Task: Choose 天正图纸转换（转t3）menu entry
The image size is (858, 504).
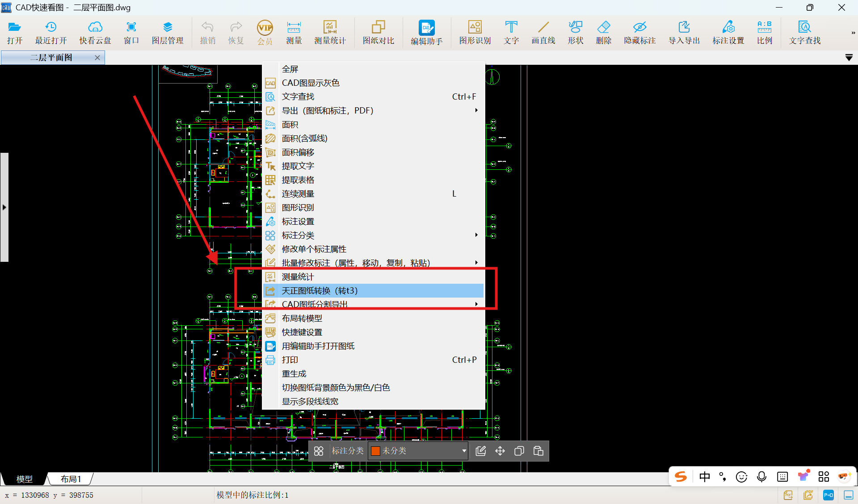Action: pyautogui.click(x=320, y=291)
